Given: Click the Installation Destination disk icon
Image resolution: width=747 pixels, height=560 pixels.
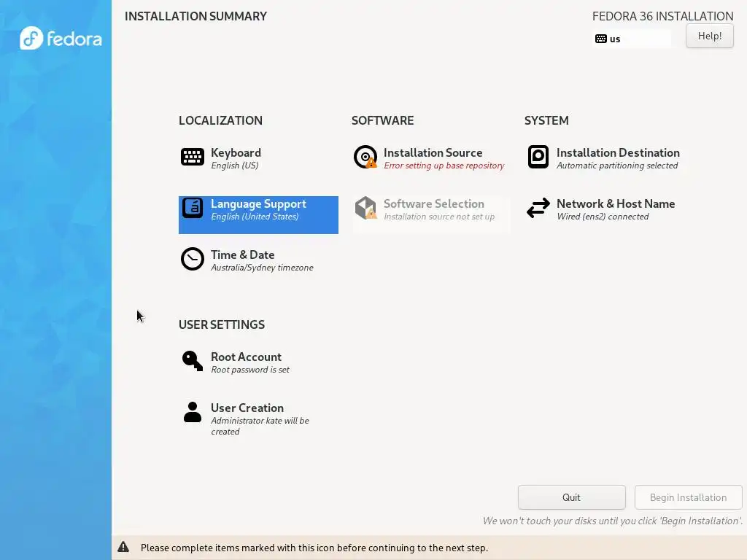Looking at the screenshot, I should pyautogui.click(x=538, y=157).
